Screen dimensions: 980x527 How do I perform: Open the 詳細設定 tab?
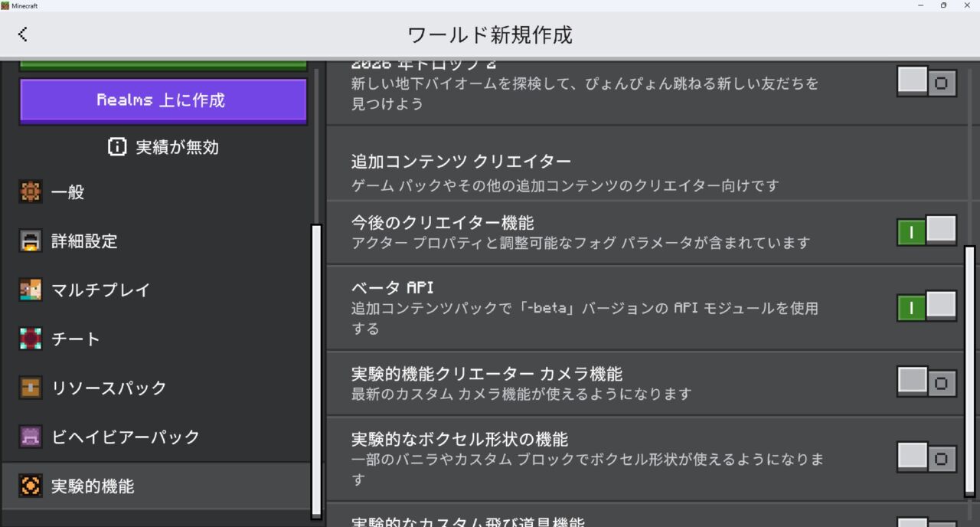click(156, 241)
